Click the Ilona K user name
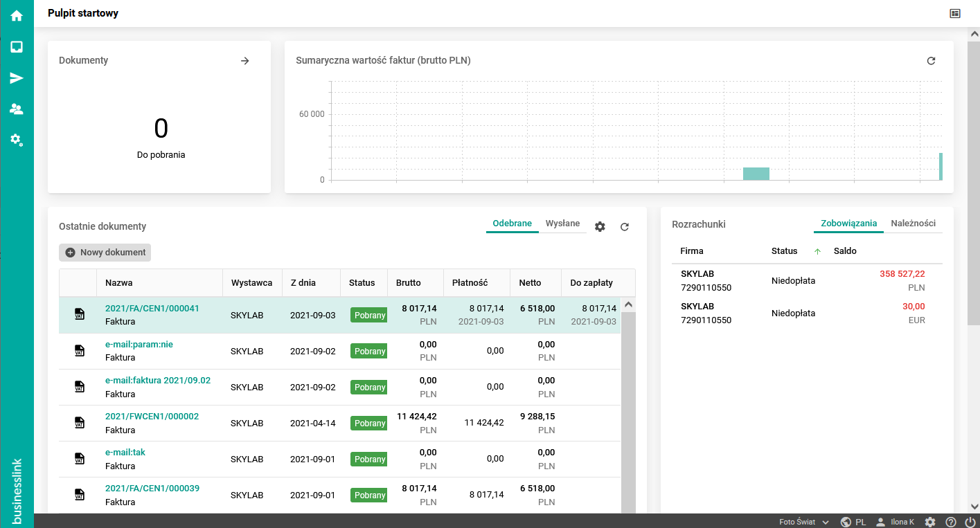This screenshot has height=528, width=980. pos(903,522)
